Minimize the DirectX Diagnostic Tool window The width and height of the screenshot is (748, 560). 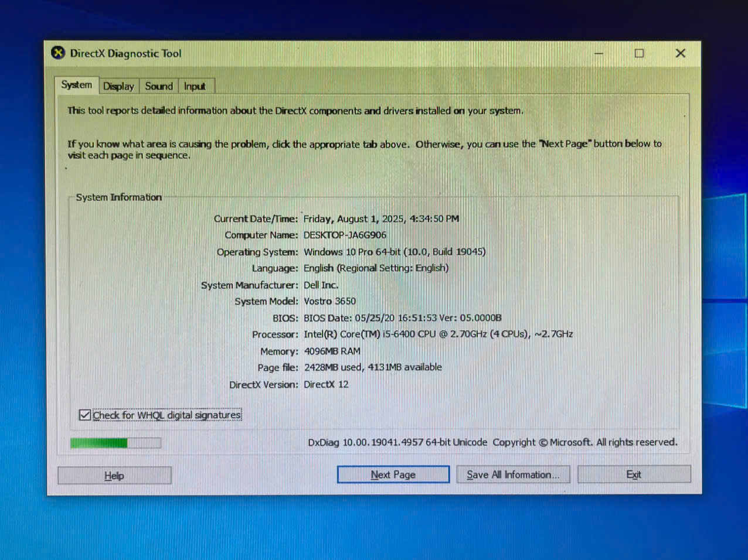[599, 53]
